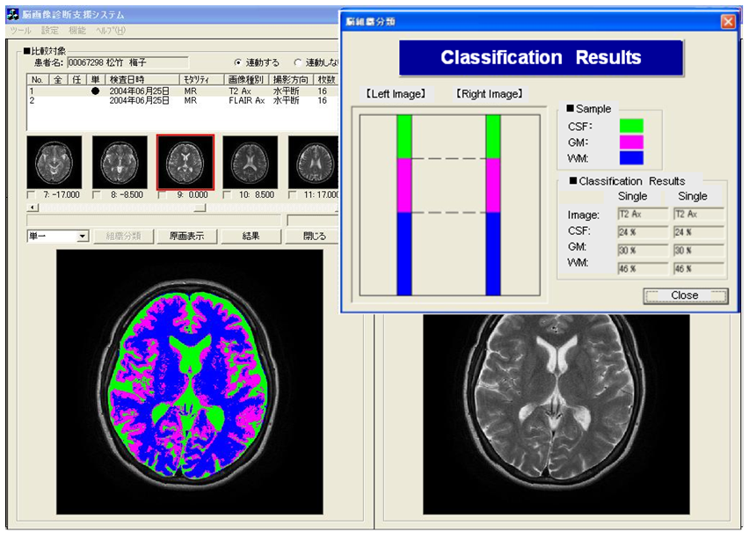
Task: Select the highlighted slice 9 thumbnail
Action: (184, 163)
